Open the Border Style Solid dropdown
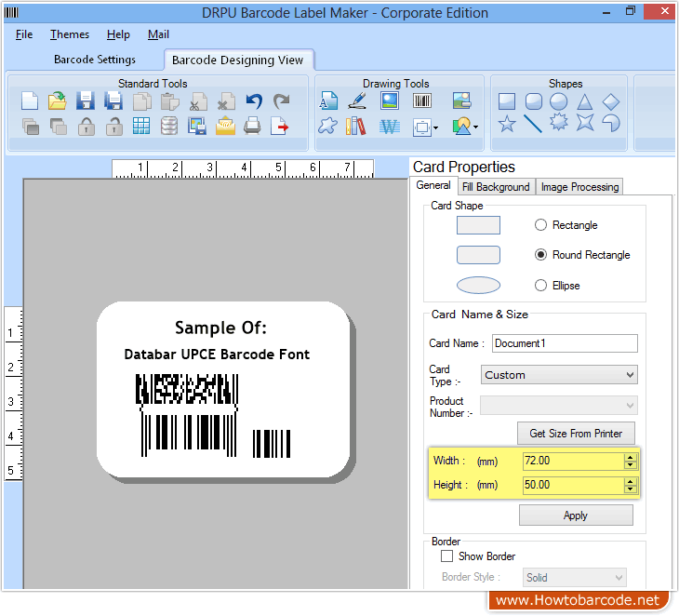679x616 pixels. click(x=619, y=578)
